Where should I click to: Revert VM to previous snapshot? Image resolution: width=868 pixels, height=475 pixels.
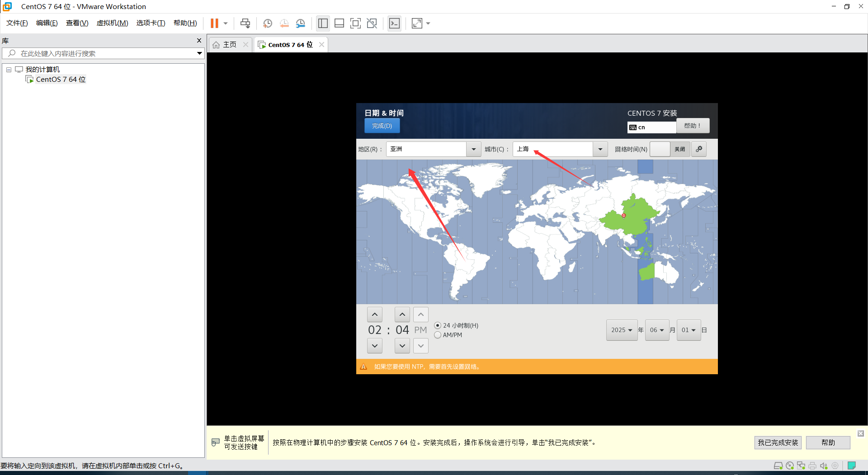(284, 23)
